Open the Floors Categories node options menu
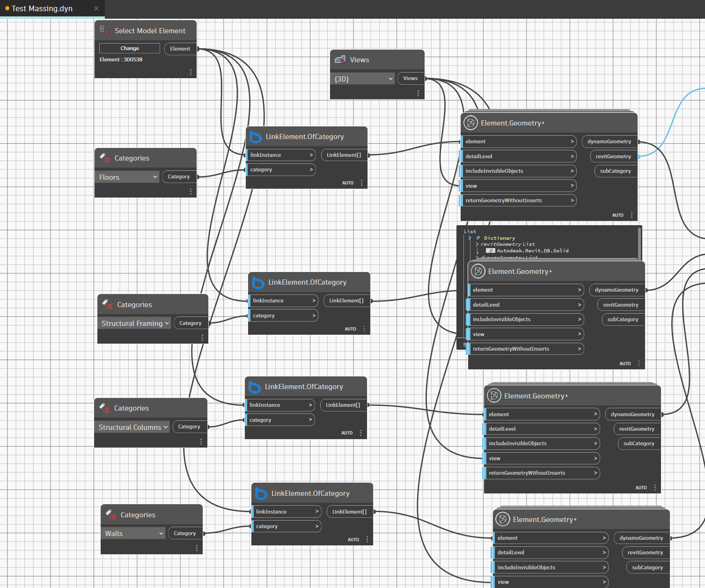705x588 pixels. (191, 191)
